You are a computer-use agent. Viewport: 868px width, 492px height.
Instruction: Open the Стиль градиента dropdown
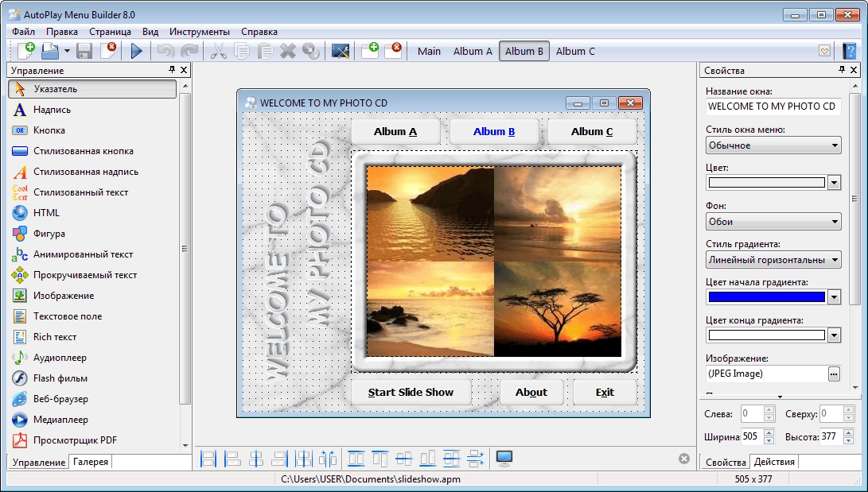773,260
